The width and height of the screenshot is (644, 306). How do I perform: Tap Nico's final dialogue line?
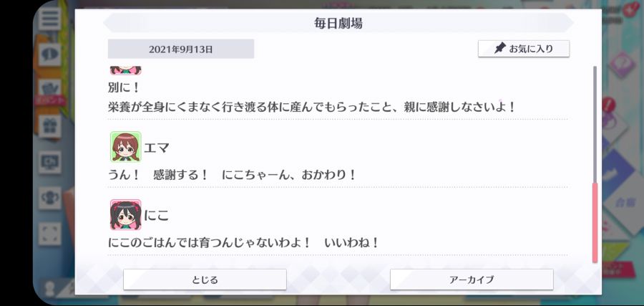tap(243, 243)
